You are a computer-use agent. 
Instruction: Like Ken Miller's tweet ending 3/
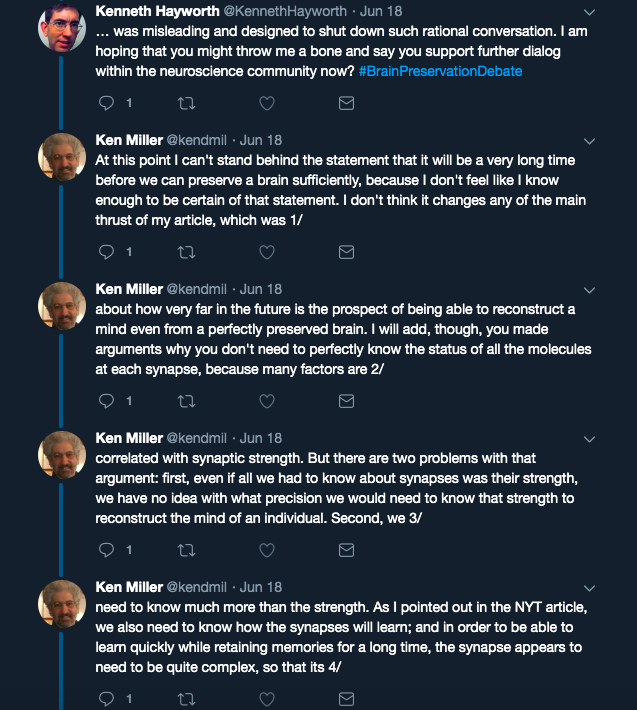[267, 550]
